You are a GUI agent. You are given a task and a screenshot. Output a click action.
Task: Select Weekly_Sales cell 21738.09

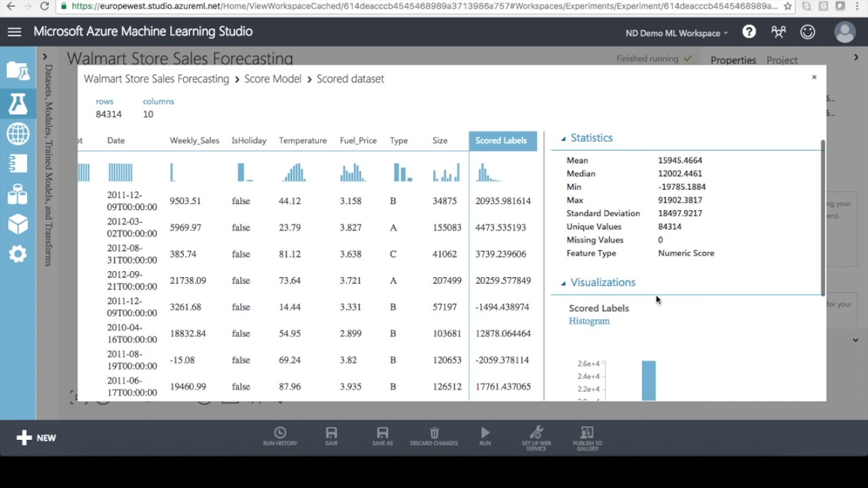pos(188,281)
